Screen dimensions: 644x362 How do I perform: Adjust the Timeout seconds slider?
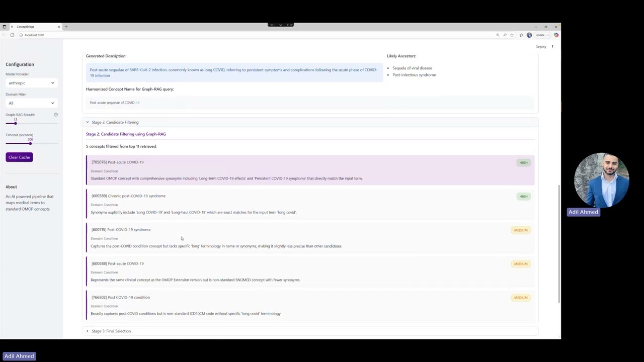point(30,143)
